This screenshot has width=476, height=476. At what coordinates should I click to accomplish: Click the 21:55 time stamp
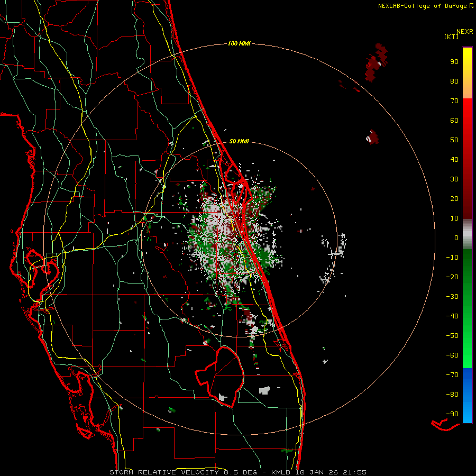[354, 472]
